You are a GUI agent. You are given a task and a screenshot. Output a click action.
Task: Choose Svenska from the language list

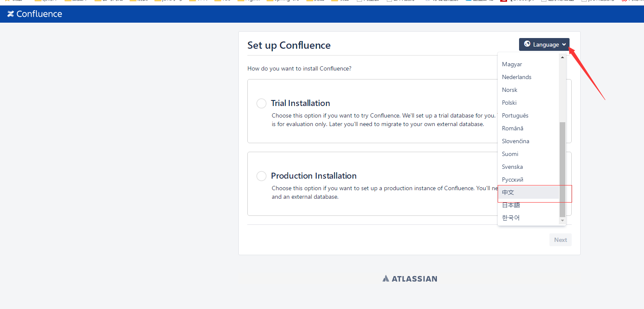(528, 167)
